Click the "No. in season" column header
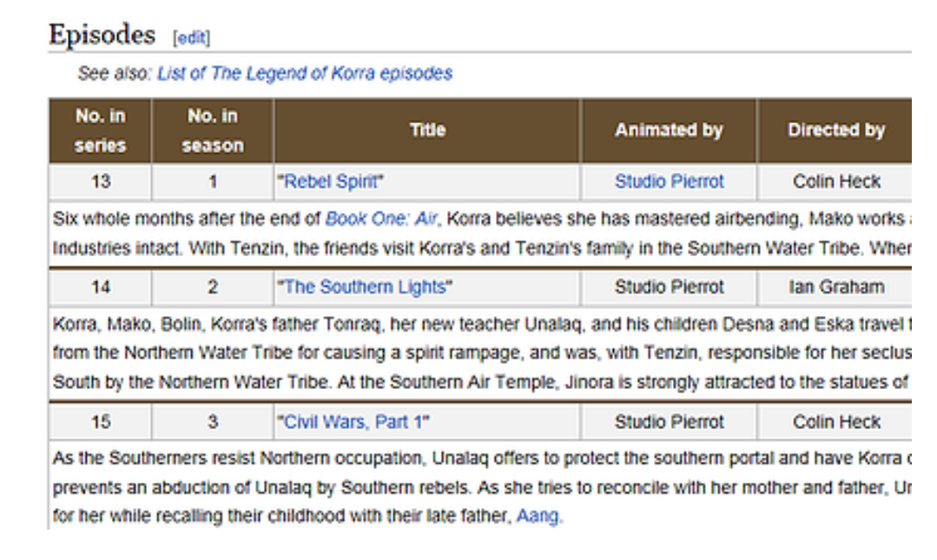 (213, 130)
